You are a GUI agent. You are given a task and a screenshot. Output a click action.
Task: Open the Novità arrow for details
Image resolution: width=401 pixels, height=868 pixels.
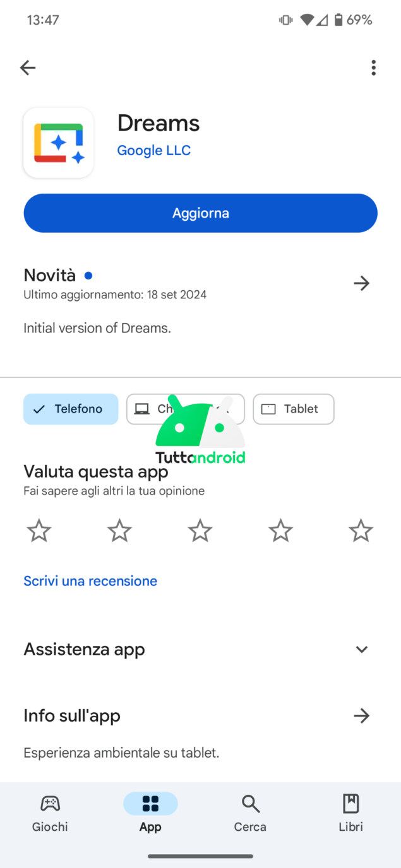(x=361, y=283)
